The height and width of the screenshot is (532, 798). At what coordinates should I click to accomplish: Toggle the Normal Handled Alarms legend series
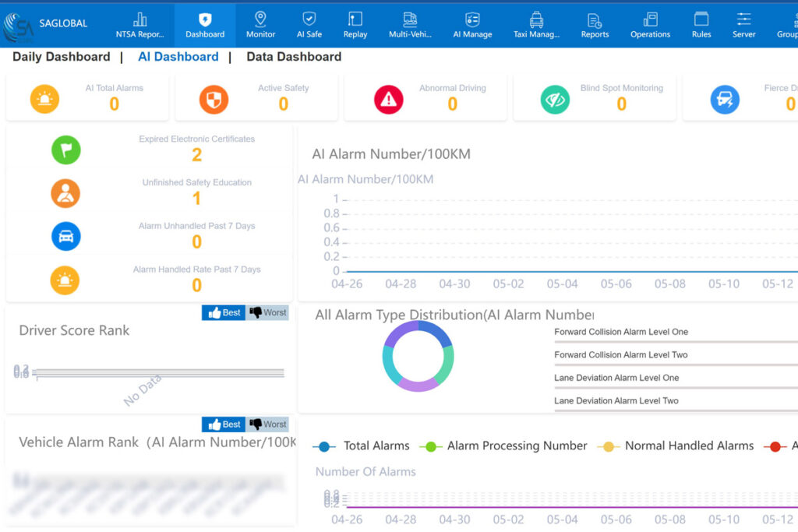click(x=676, y=446)
